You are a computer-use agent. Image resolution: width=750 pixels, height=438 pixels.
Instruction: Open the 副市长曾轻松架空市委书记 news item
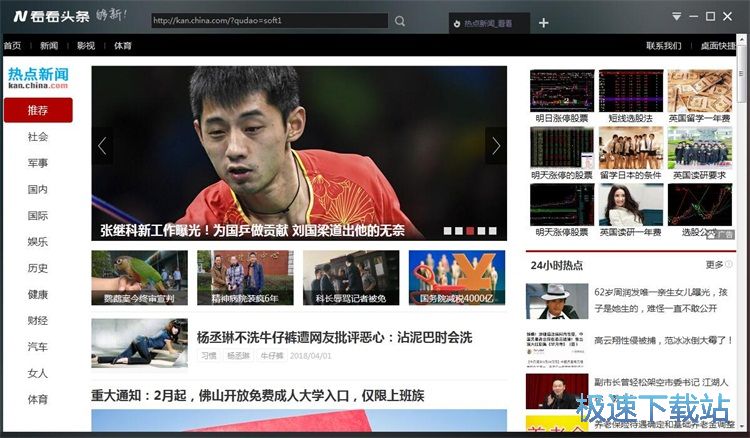(661, 382)
